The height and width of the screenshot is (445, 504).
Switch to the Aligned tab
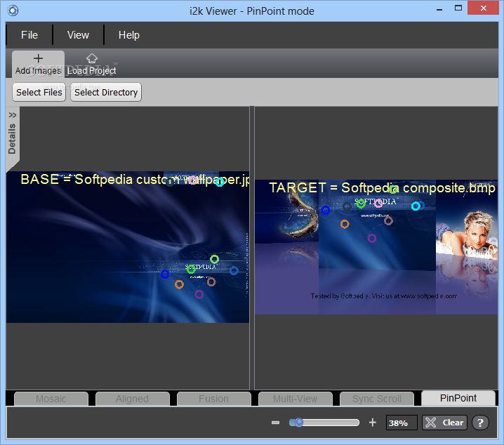coord(133,399)
